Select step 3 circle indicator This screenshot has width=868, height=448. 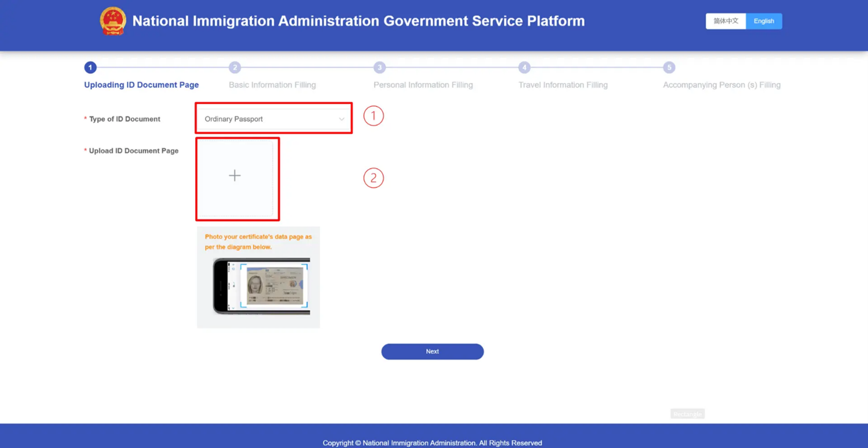(x=379, y=68)
